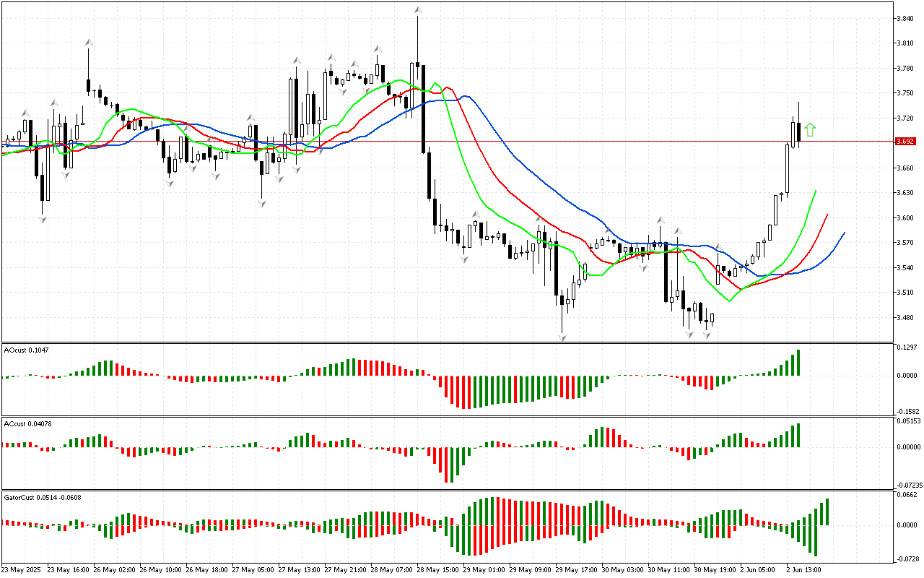Image resolution: width=924 pixels, height=578 pixels.
Task: Select the tallest green AOcust bar at the right
Action: [798, 363]
